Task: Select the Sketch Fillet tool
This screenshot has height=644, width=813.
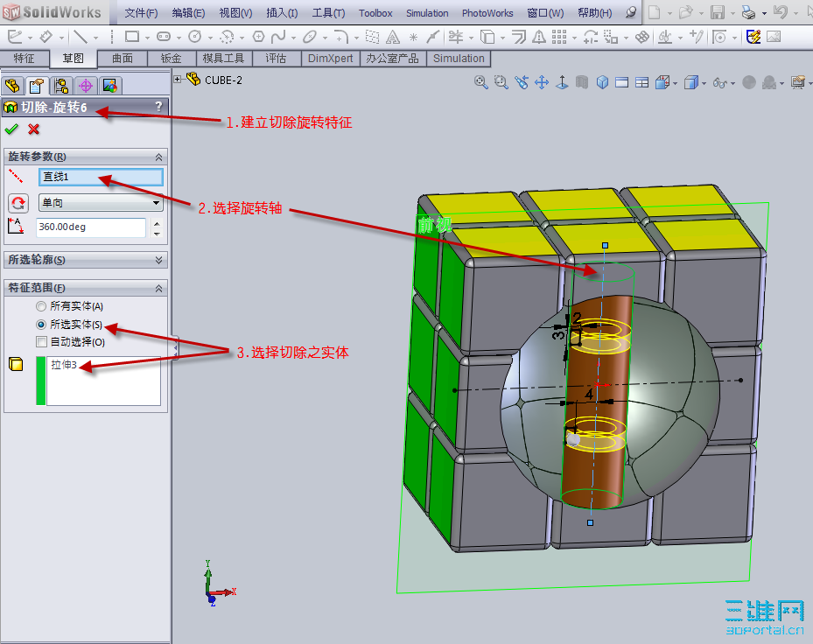Action: click(340, 37)
